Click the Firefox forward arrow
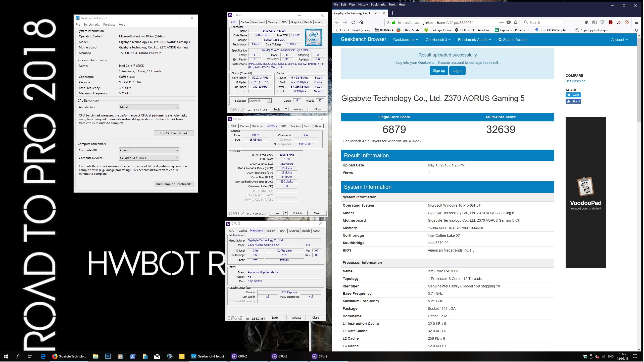Viewport: 644px width, 362px height. tap(345, 23)
